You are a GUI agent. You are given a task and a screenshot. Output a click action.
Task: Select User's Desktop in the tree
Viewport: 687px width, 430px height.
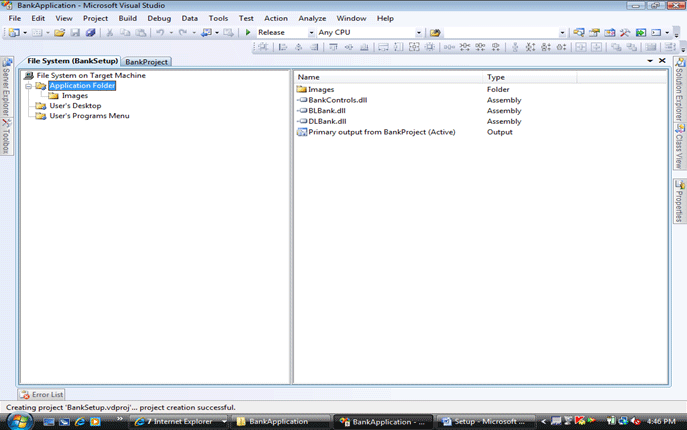click(x=75, y=106)
